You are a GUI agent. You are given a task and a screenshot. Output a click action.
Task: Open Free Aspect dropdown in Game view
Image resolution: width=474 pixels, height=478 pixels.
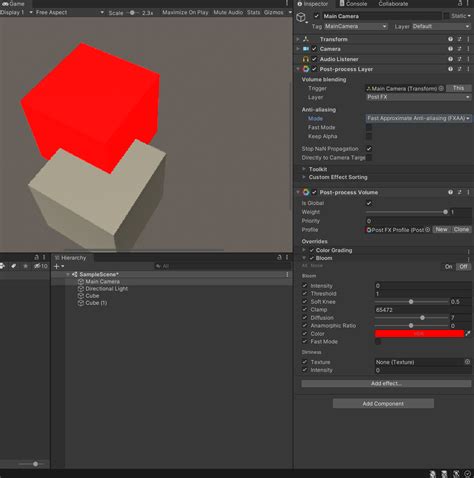70,12
